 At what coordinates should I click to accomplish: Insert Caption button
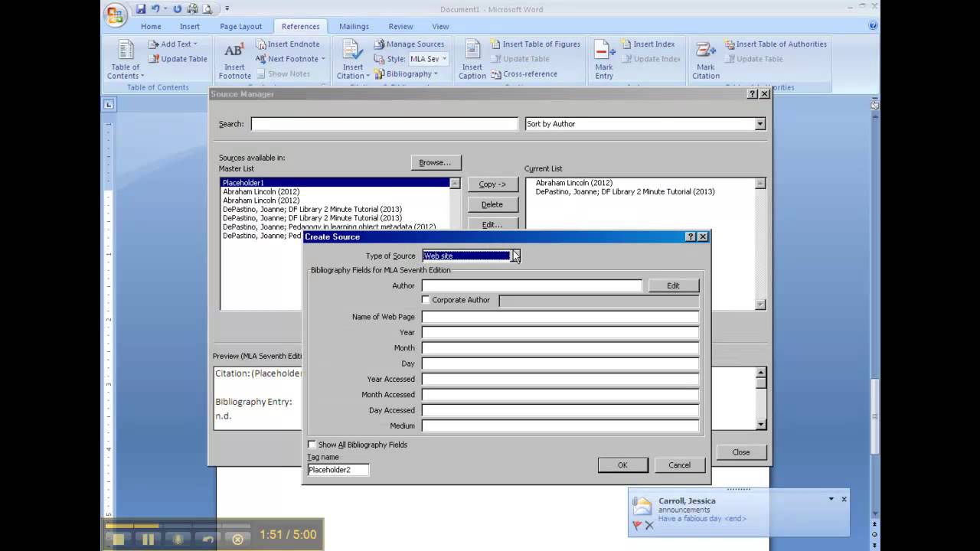pyautogui.click(x=472, y=60)
